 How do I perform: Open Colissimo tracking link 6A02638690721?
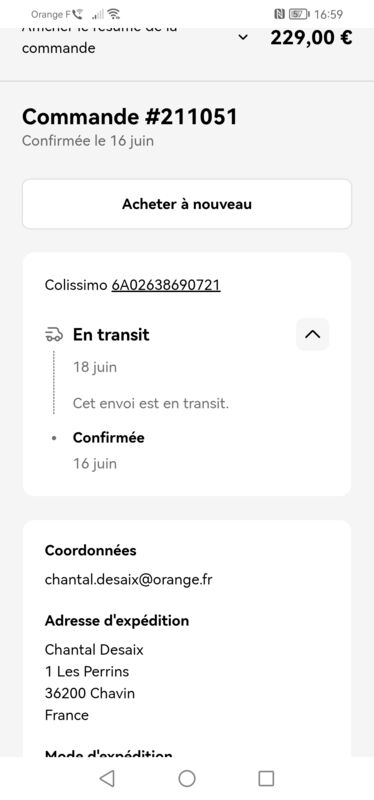[166, 285]
